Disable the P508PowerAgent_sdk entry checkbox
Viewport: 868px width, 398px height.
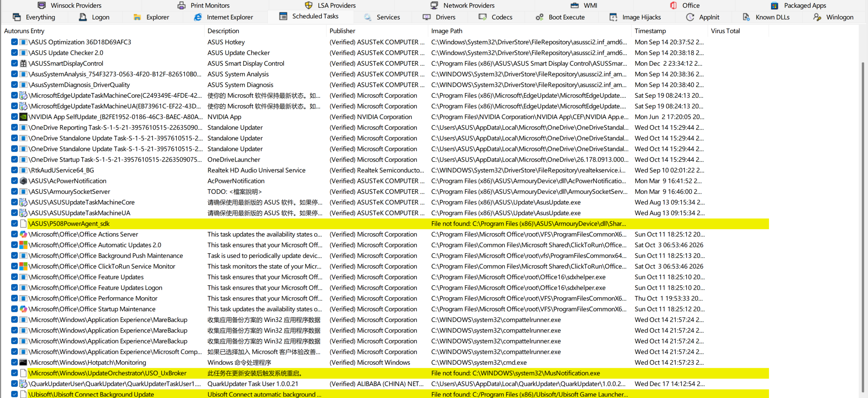click(x=14, y=224)
